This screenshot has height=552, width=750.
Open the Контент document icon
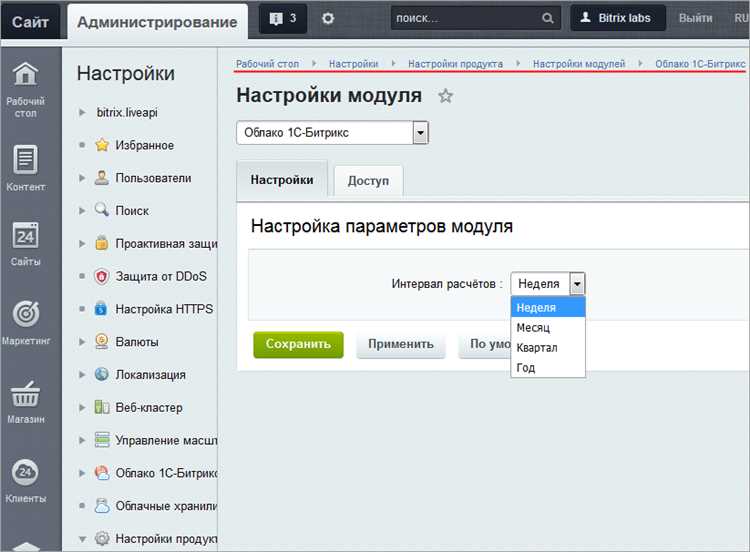[25, 159]
